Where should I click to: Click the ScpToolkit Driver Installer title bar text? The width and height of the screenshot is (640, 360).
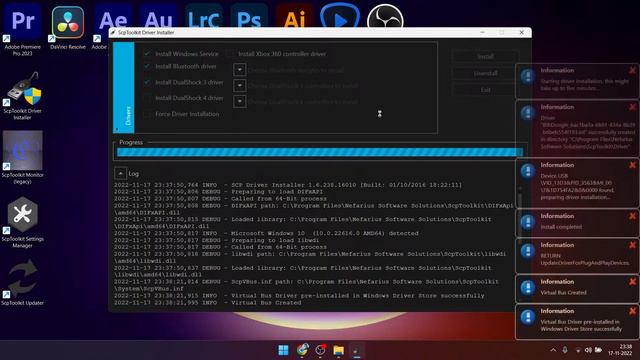coord(146,32)
